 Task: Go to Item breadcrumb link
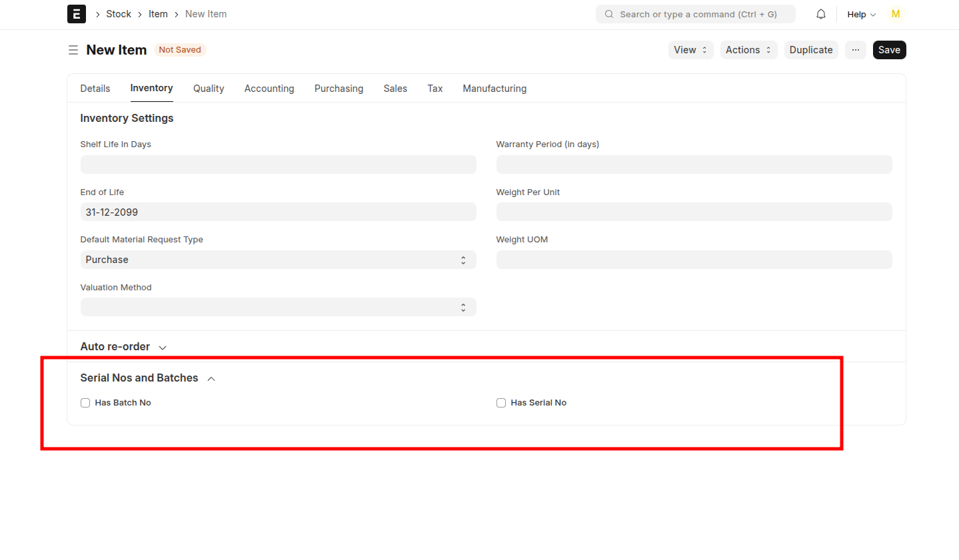(158, 14)
